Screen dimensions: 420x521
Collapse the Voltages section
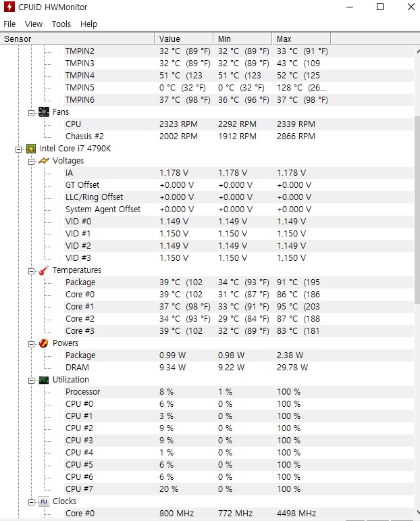coord(31,162)
